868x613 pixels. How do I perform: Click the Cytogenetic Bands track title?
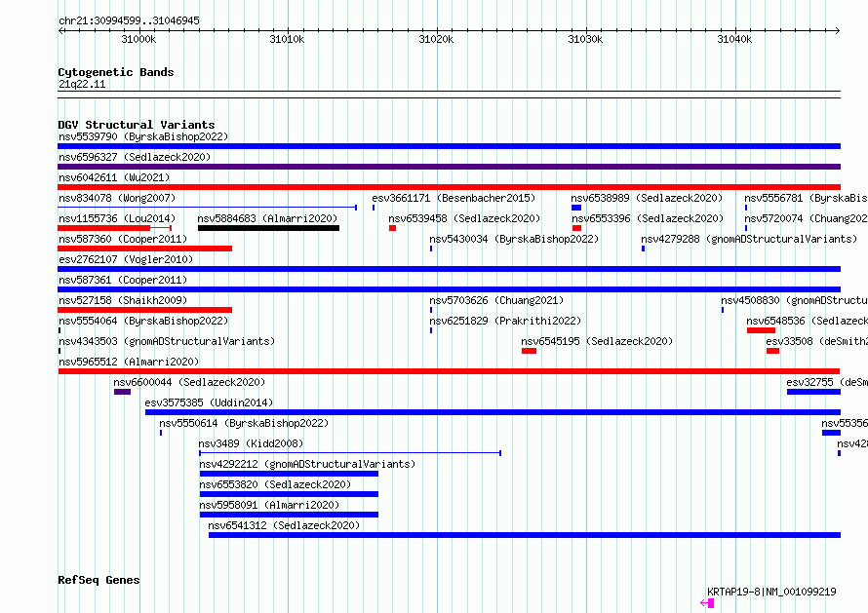[116, 72]
